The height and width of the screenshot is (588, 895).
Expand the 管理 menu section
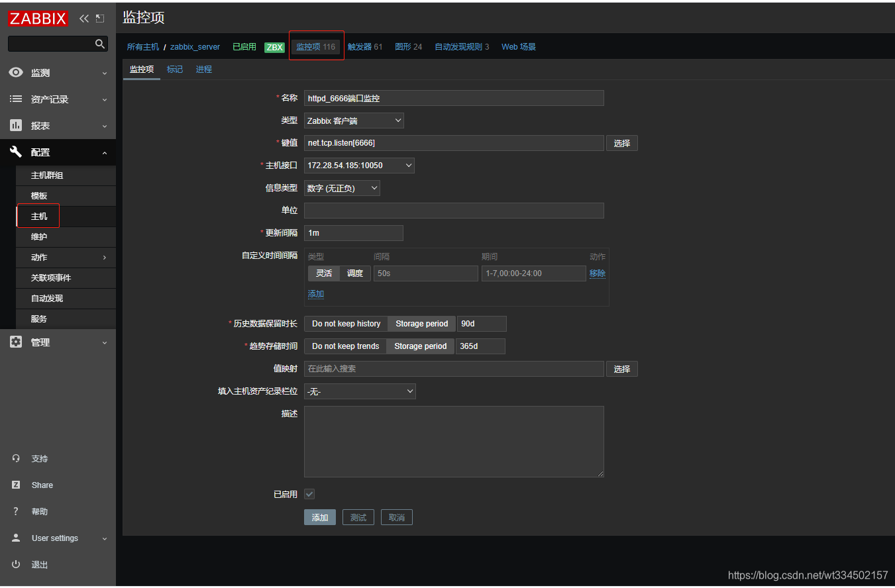105,343
